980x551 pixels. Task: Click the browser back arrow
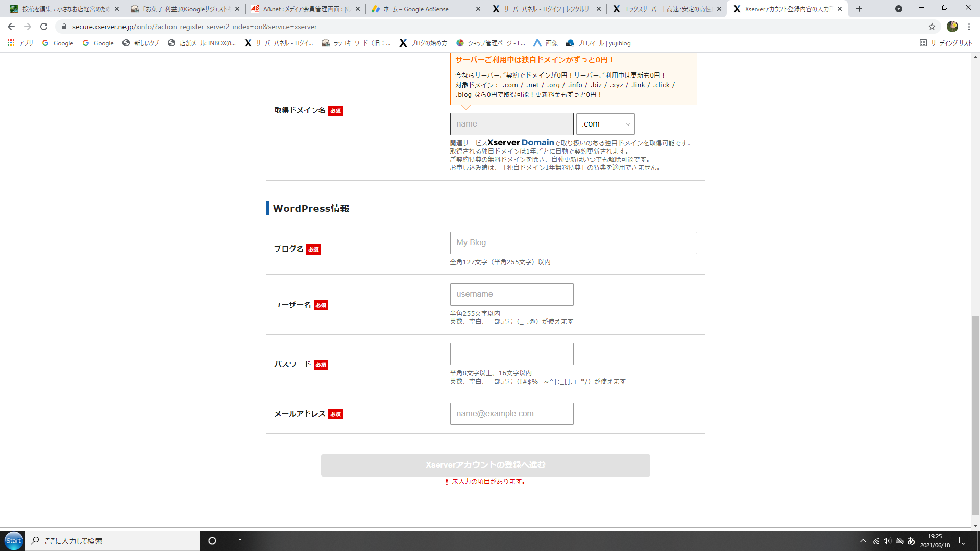pyautogui.click(x=11, y=27)
